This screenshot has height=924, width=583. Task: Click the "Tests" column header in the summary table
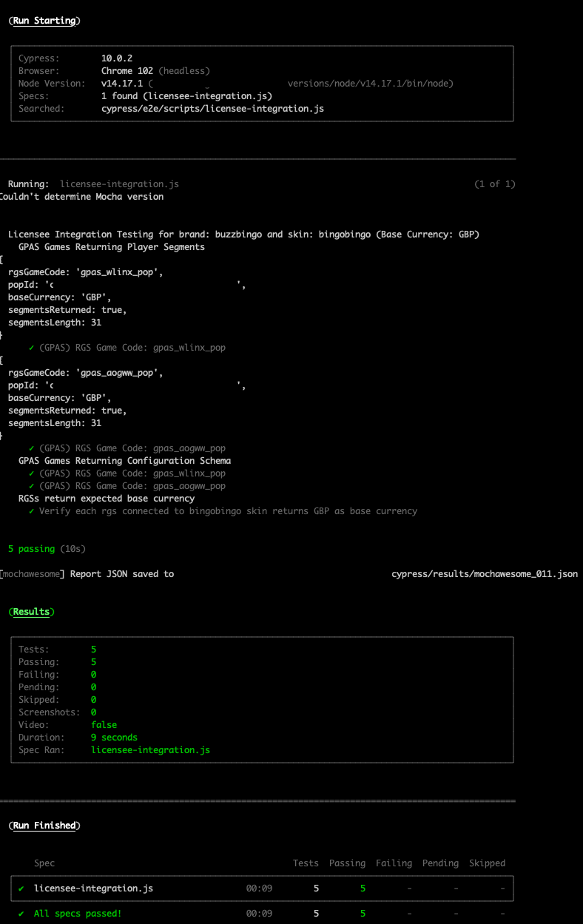tap(306, 863)
